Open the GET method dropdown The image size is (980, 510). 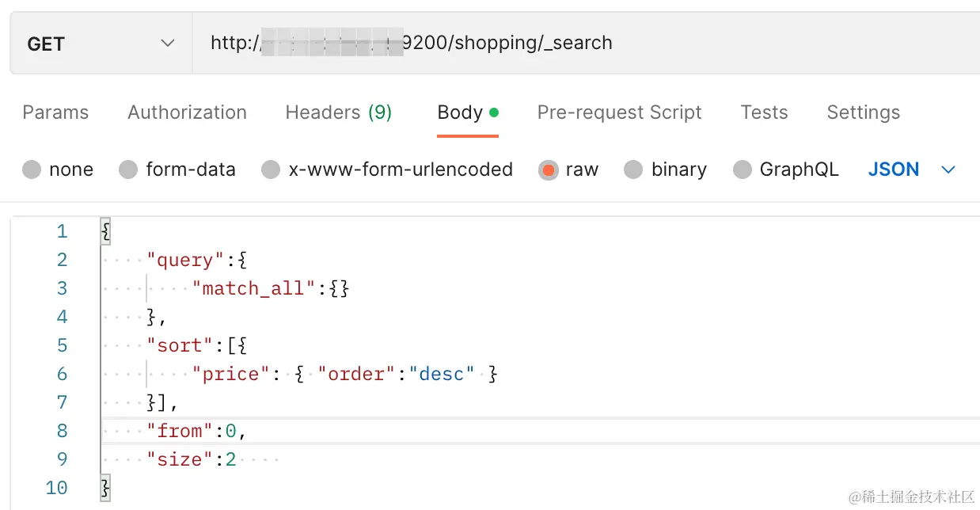(101, 44)
